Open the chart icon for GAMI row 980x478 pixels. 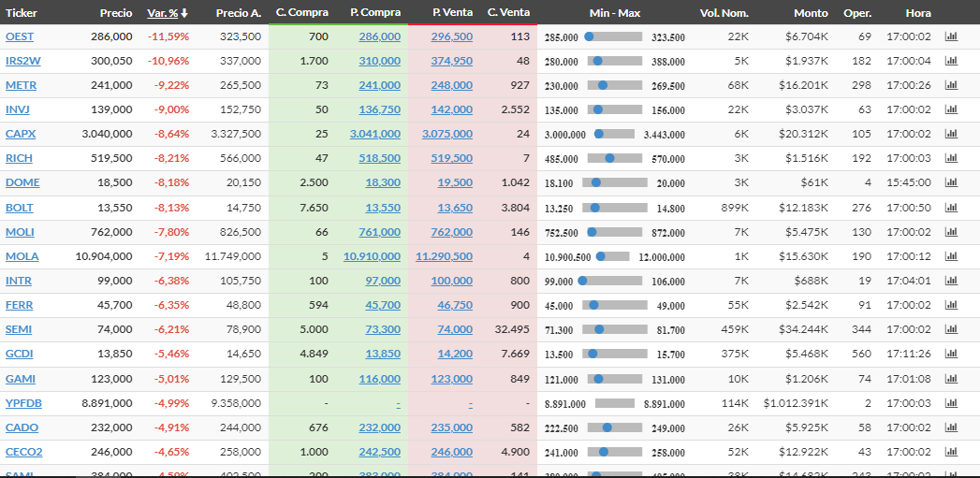pyautogui.click(x=951, y=379)
